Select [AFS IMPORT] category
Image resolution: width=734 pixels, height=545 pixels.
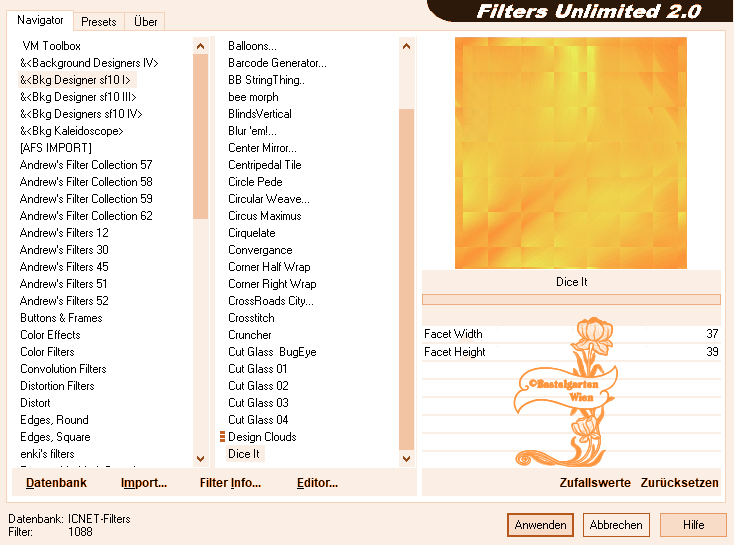(56, 148)
